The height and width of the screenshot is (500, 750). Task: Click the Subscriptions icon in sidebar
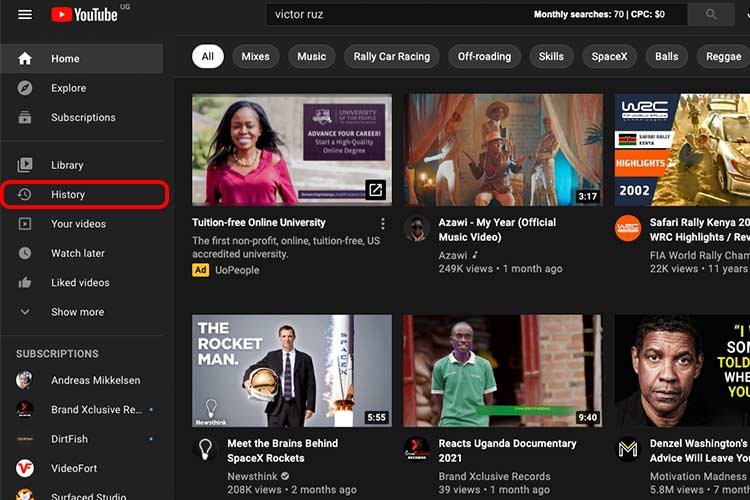[25, 117]
